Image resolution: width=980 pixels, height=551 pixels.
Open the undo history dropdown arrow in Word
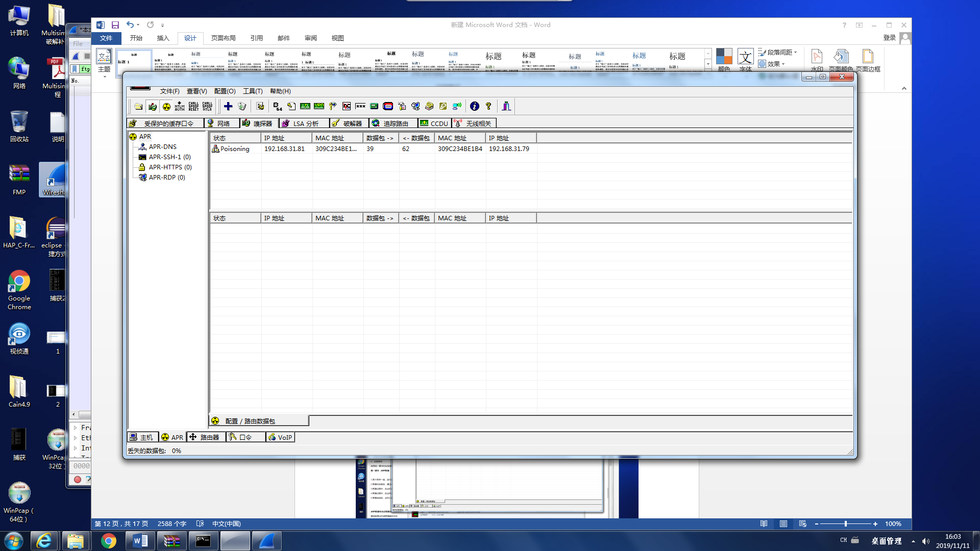138,25
